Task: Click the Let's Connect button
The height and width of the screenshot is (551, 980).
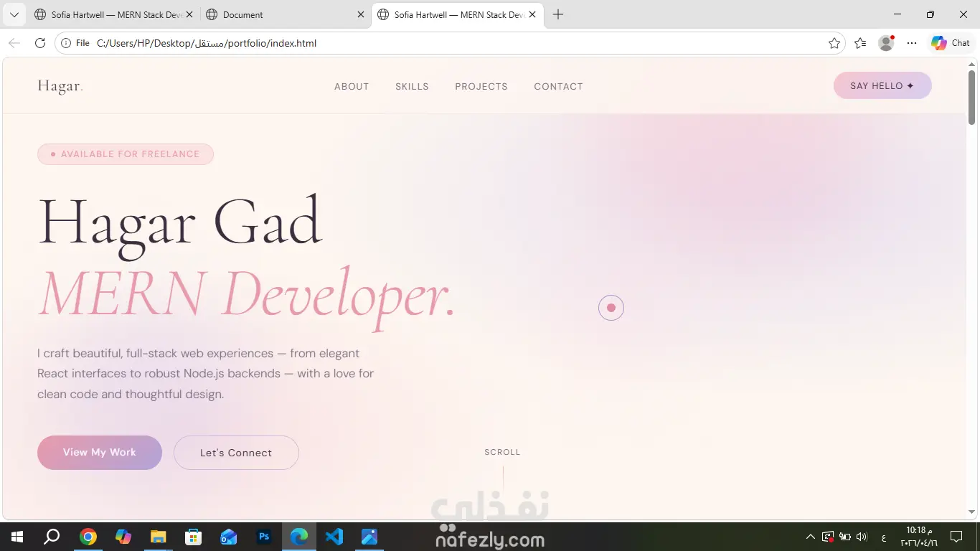Action: 236,453
